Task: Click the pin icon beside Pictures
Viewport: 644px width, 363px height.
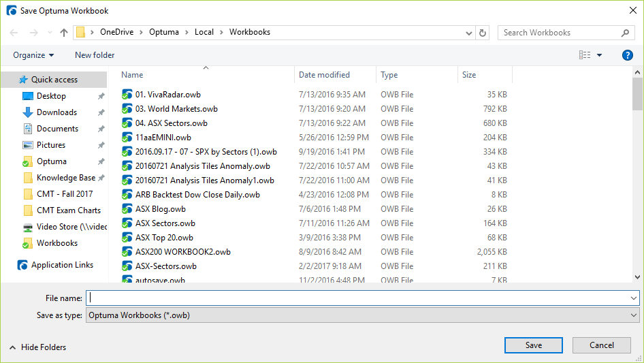Action: (101, 145)
